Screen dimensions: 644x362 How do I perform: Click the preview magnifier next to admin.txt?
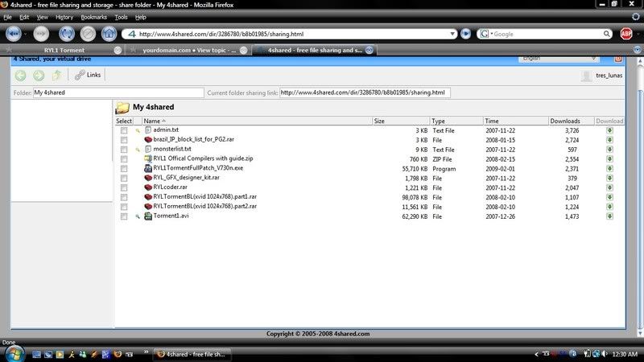pyautogui.click(x=138, y=131)
